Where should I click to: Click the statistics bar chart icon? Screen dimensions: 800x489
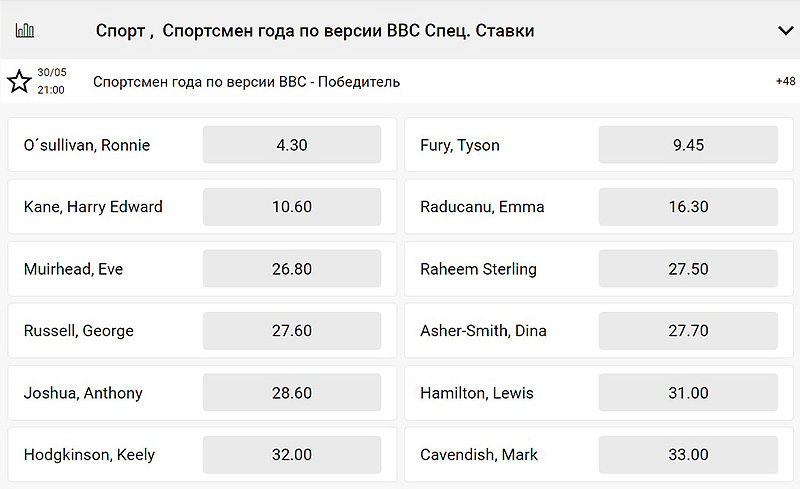point(25,31)
